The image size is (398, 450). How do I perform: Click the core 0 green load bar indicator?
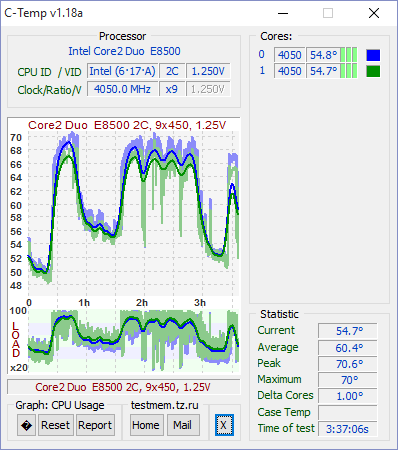[349, 55]
